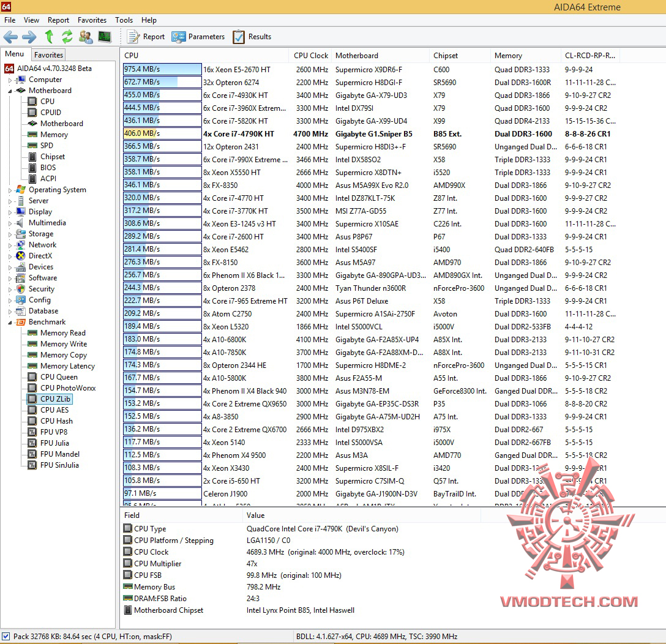Collapse the Benchmark tree node
The width and height of the screenshot is (666, 644).
point(10,323)
